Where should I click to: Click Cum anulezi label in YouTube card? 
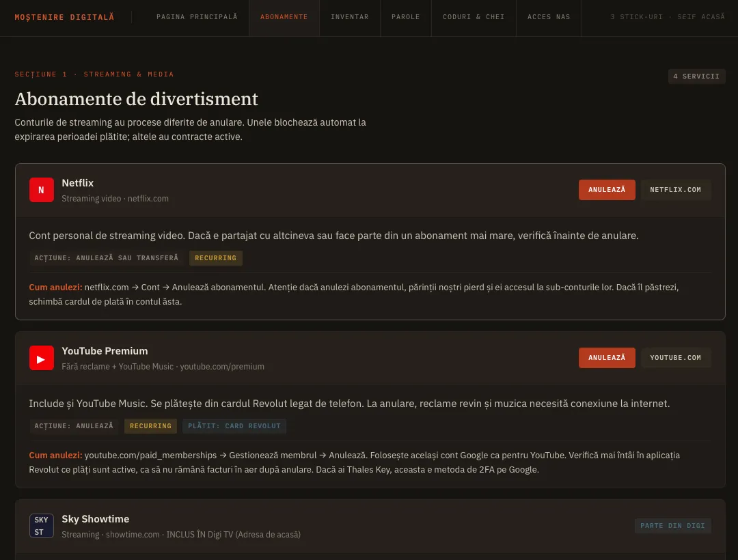[x=55, y=455]
